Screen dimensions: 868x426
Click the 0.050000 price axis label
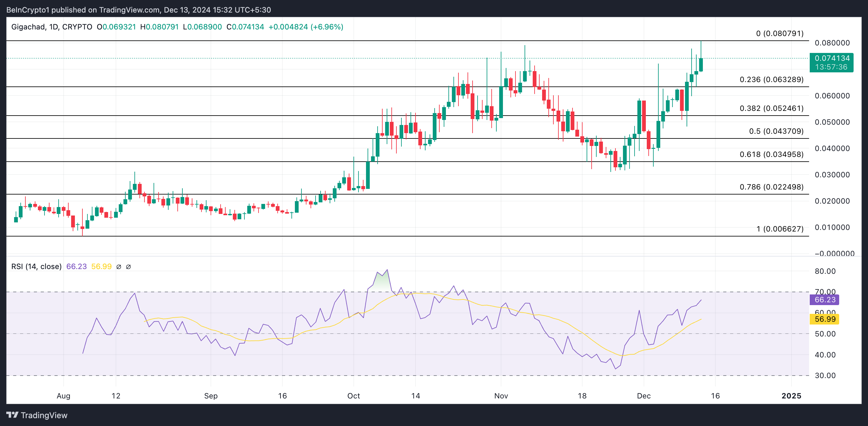coord(832,122)
